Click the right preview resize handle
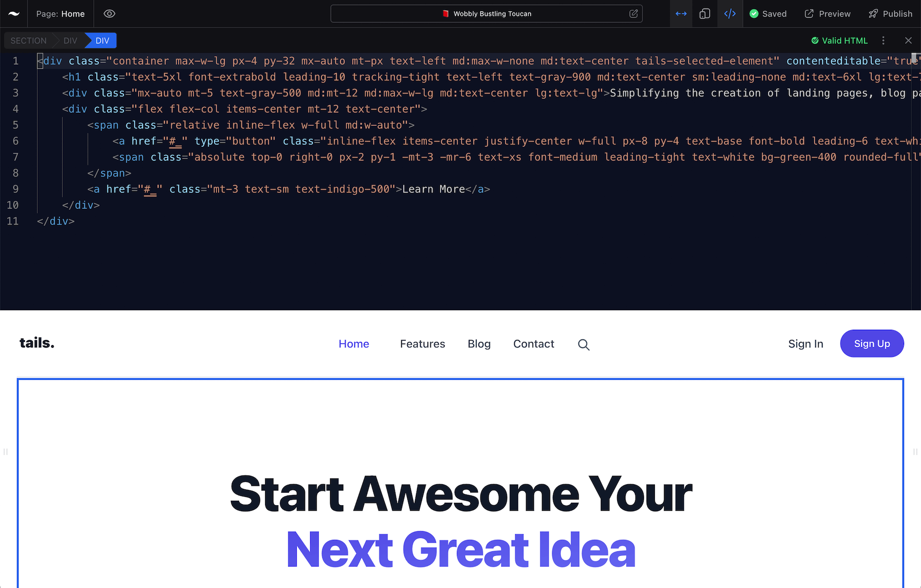Screen dimensions: 921x588 coord(915,452)
